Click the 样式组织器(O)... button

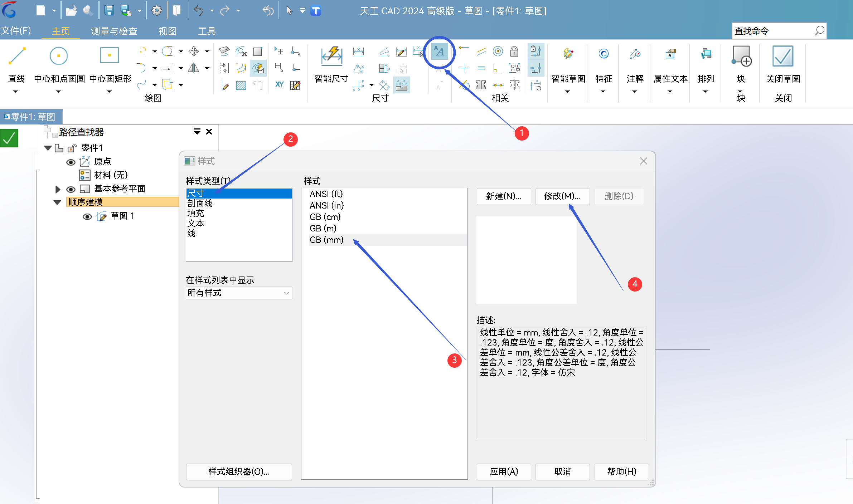pos(239,472)
